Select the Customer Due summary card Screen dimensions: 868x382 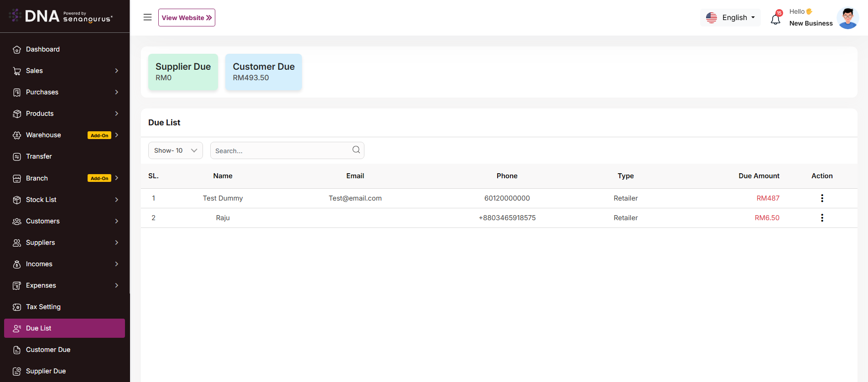point(264,72)
